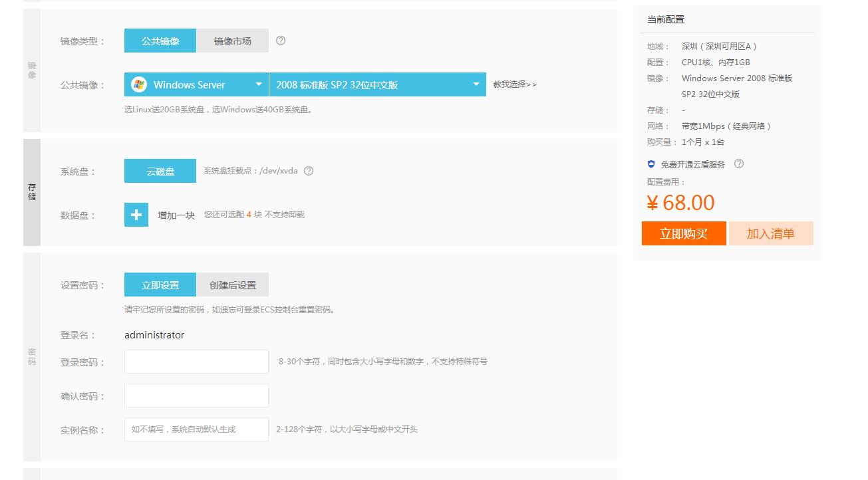The width and height of the screenshot is (868, 480).
Task: Select the 镜像市场 image source option
Action: click(231, 41)
